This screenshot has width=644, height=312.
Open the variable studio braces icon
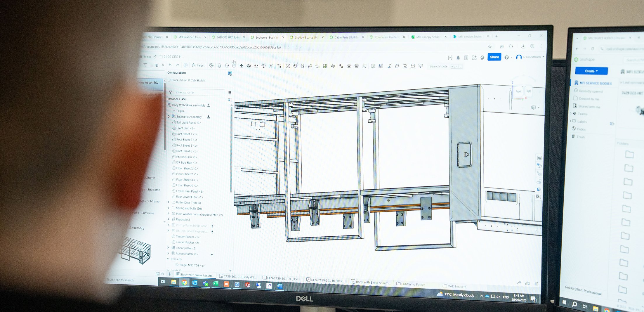pos(450,58)
